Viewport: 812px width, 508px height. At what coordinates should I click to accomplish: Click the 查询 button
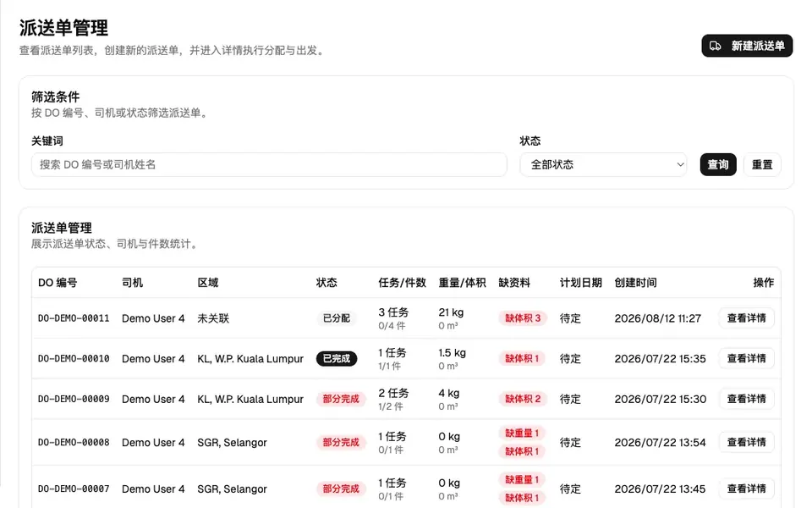(x=718, y=165)
